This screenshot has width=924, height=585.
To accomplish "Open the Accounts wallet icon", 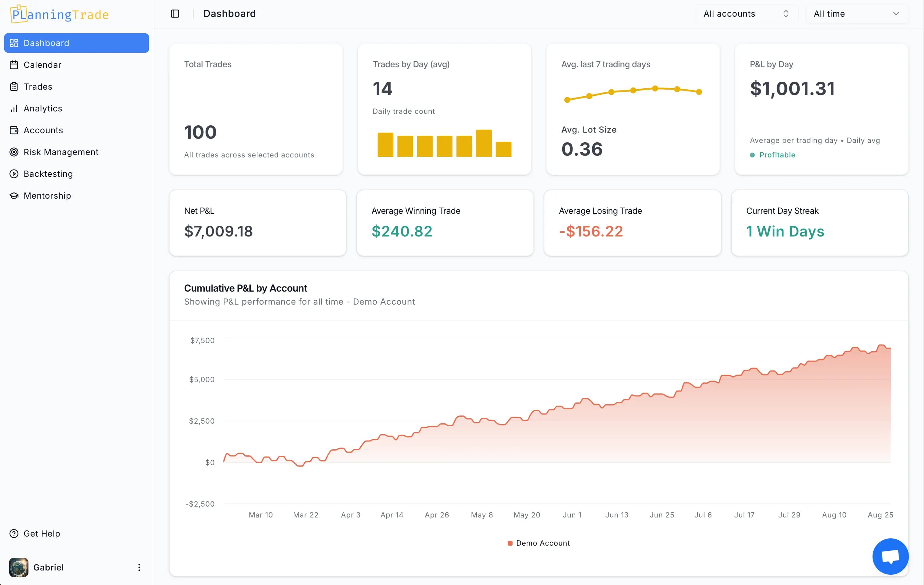I will [14, 130].
